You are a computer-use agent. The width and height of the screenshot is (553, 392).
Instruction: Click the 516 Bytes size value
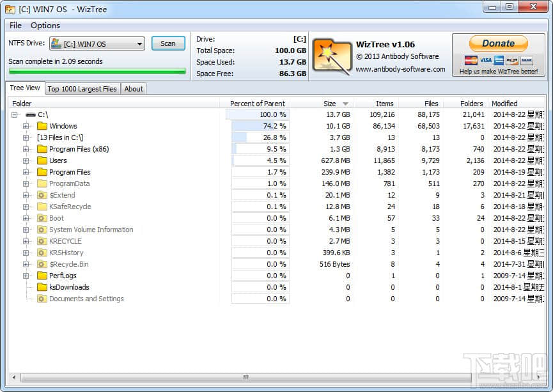click(335, 264)
